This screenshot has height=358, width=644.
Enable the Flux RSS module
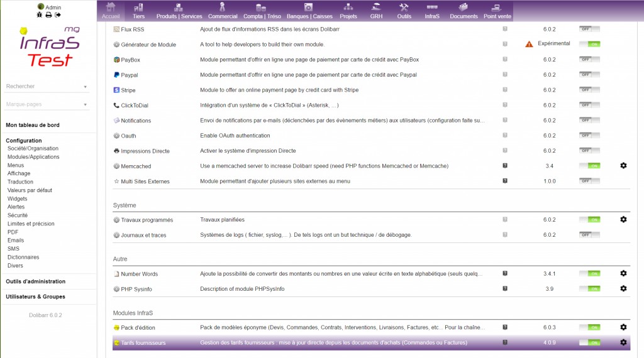(589, 29)
